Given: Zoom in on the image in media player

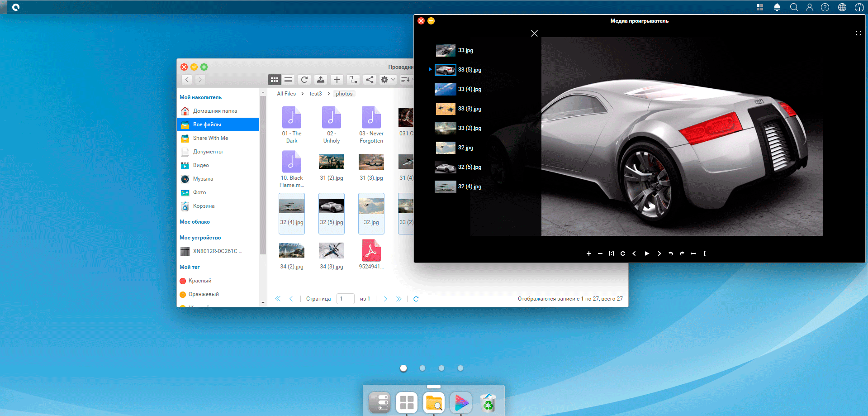Looking at the screenshot, I should (x=589, y=253).
